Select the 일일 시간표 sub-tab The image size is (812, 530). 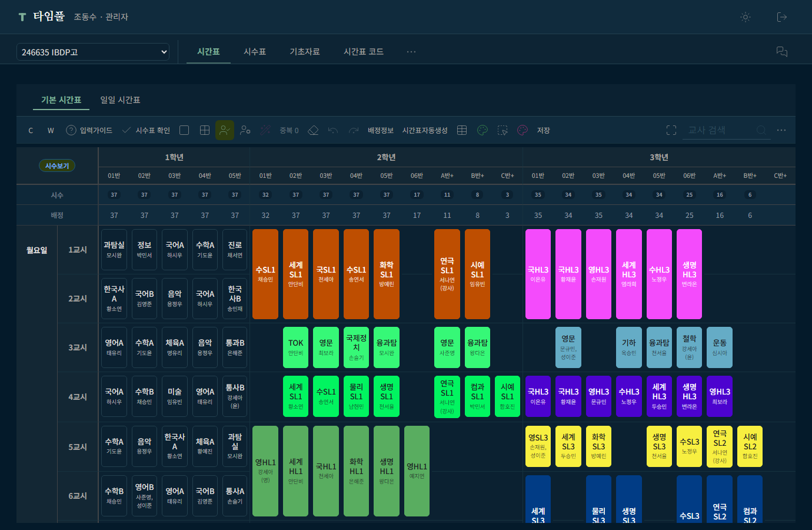(120, 100)
